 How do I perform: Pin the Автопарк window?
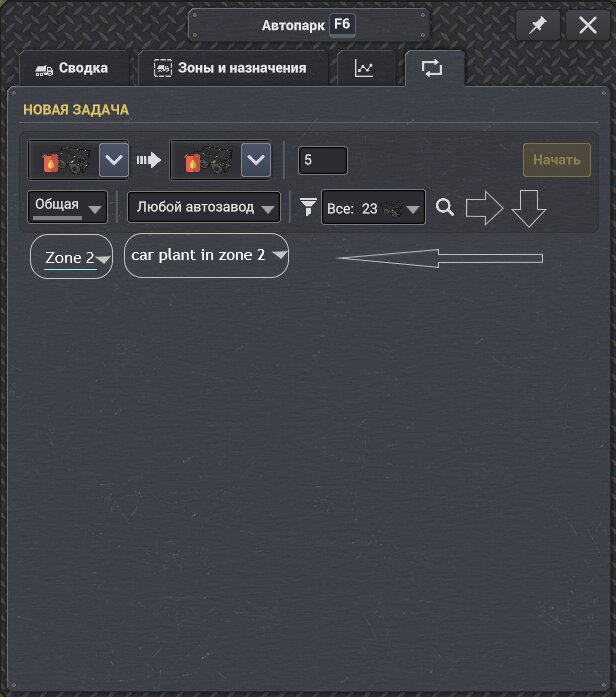click(x=538, y=25)
